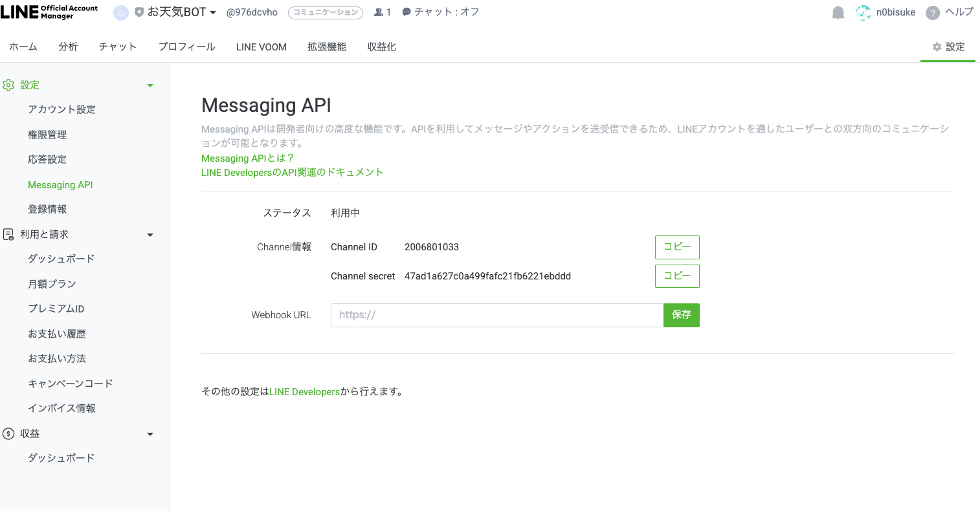This screenshot has width=980, height=511.
Task: Click the Channel ID value 2006801033
Action: click(x=432, y=247)
